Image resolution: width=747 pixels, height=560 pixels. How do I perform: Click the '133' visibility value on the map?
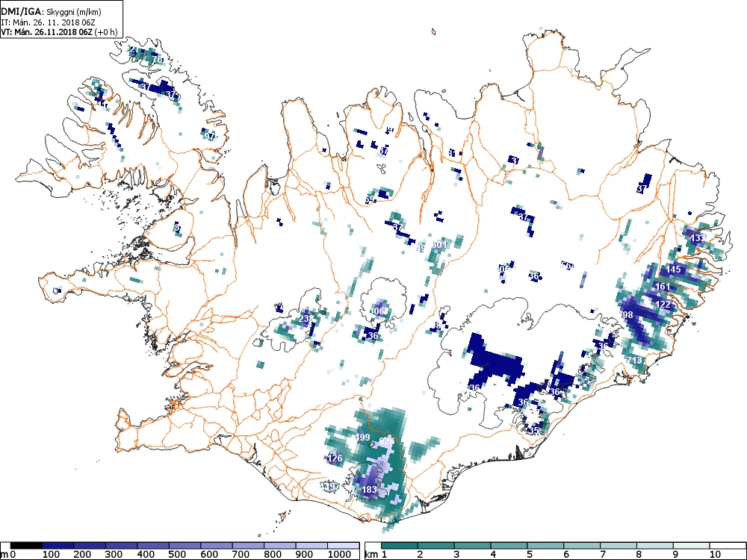[697, 237]
